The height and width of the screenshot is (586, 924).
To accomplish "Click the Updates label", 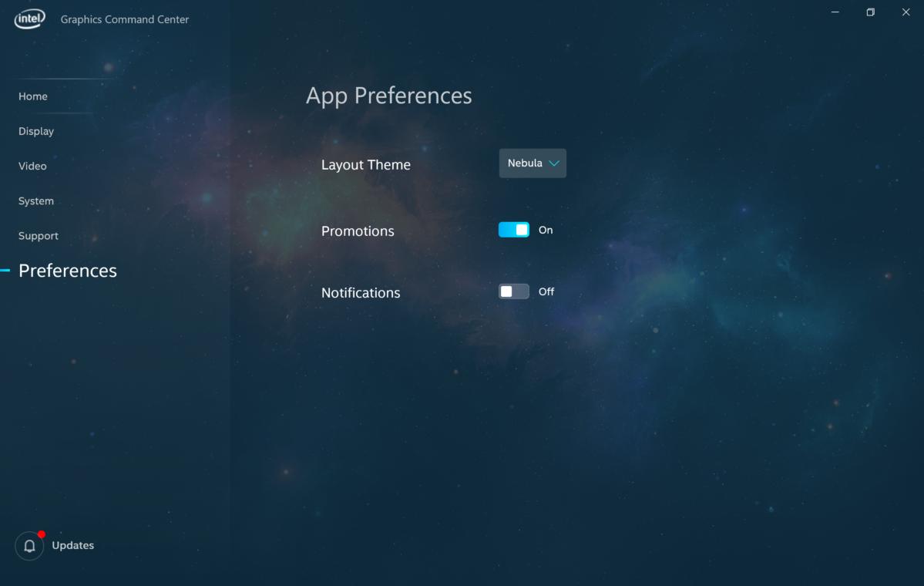I will pyautogui.click(x=73, y=545).
